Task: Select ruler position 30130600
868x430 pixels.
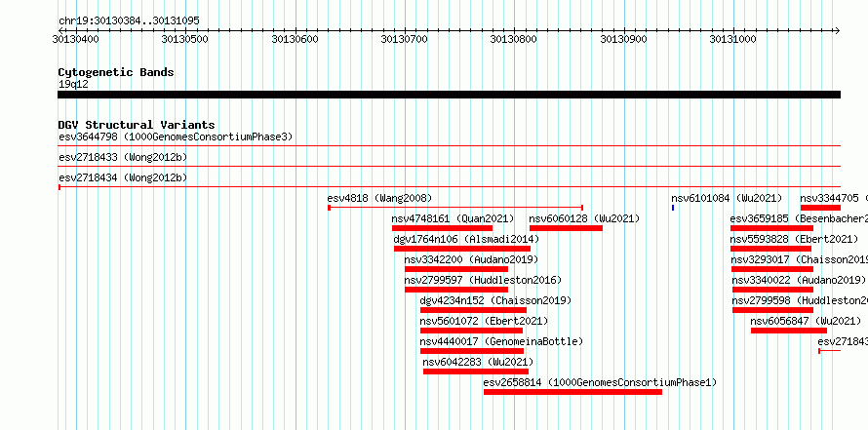Action: coord(296,39)
